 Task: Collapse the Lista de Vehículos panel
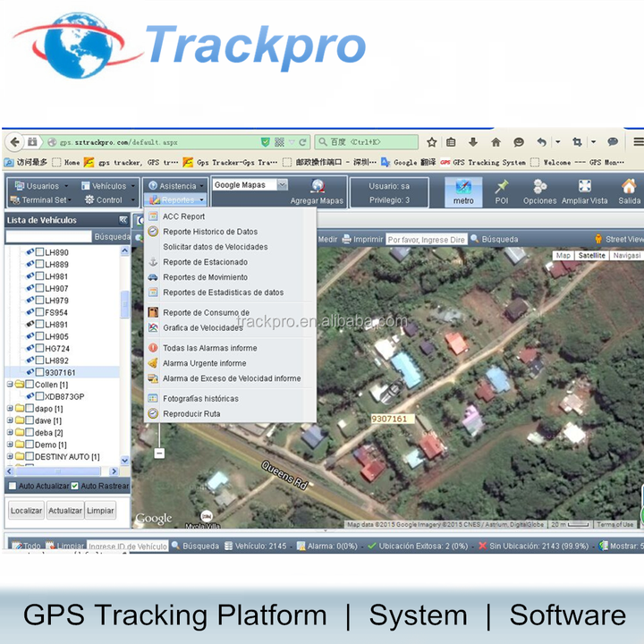pyautogui.click(x=123, y=220)
